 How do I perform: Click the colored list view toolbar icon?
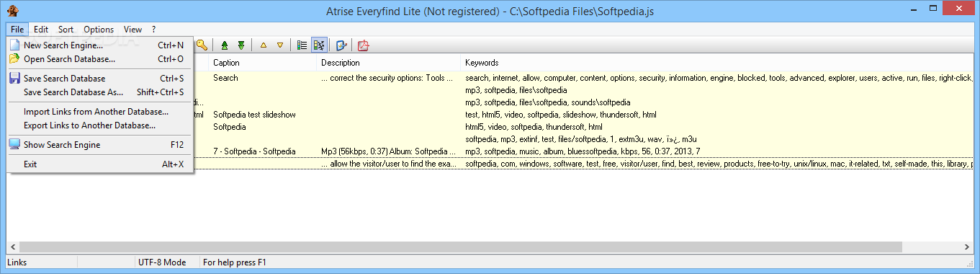(x=302, y=45)
